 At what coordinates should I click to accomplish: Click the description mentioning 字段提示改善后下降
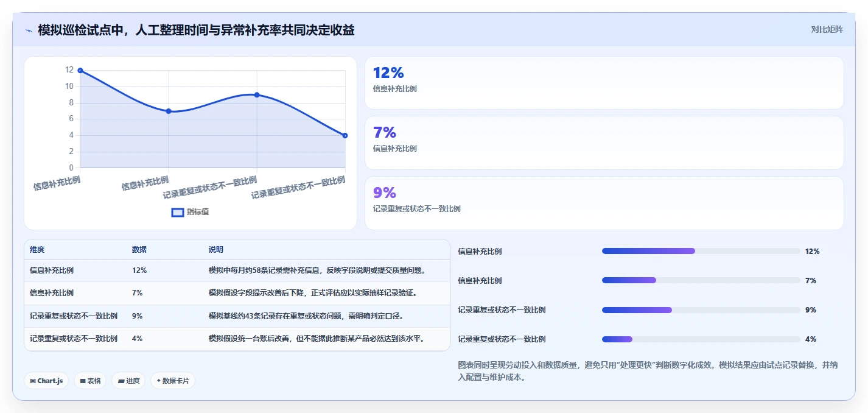tap(313, 293)
